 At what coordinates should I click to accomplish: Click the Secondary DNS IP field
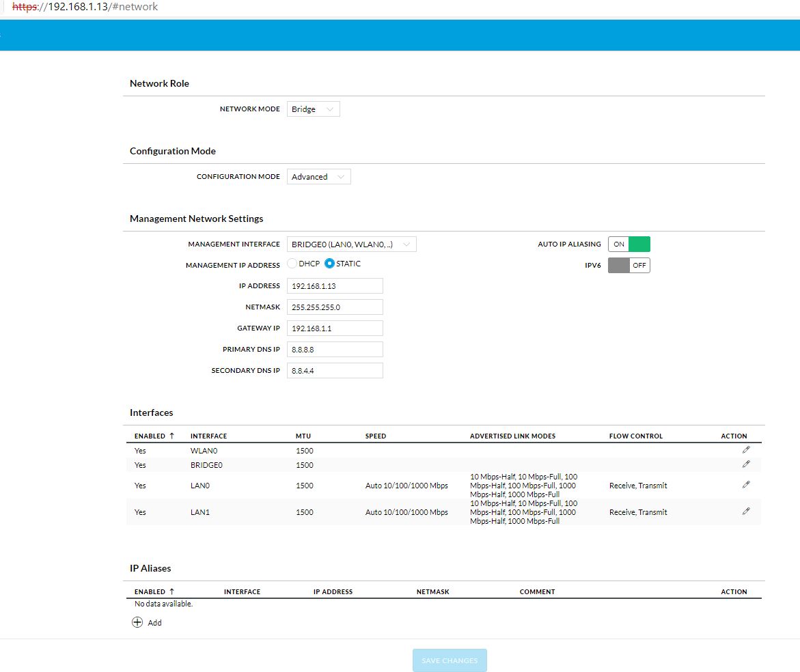pos(335,371)
